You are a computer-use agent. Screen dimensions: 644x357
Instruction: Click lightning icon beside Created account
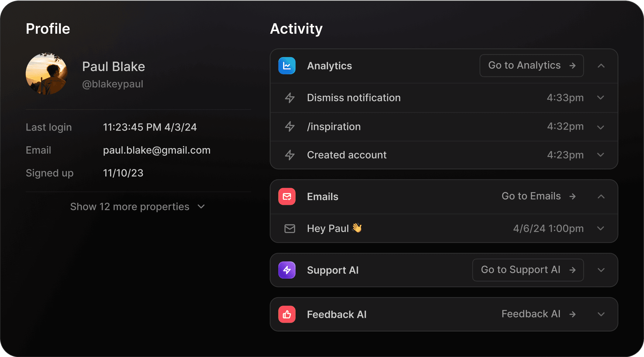tap(289, 155)
